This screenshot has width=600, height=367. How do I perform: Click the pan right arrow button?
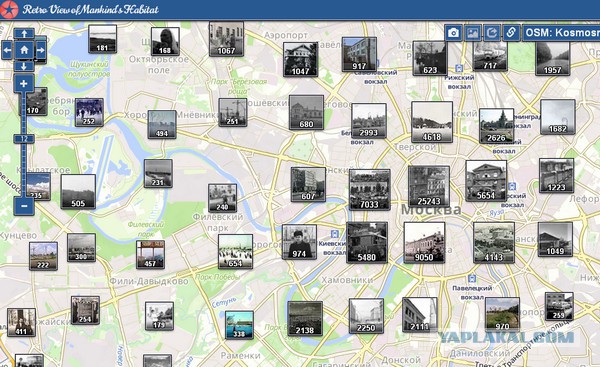click(x=41, y=50)
